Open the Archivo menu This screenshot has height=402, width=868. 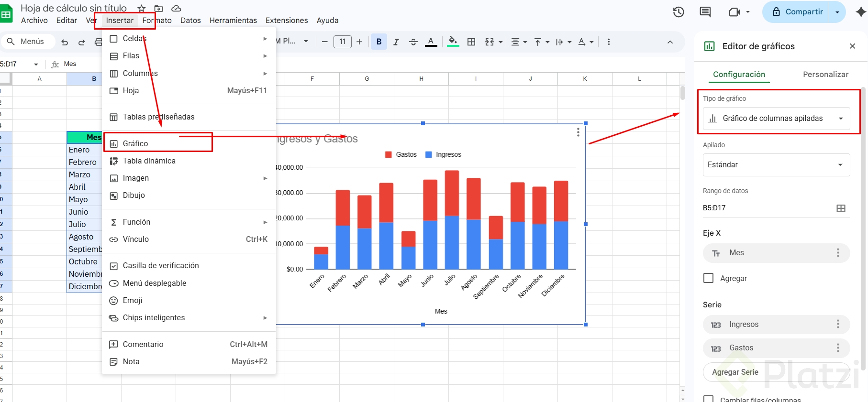(x=34, y=21)
